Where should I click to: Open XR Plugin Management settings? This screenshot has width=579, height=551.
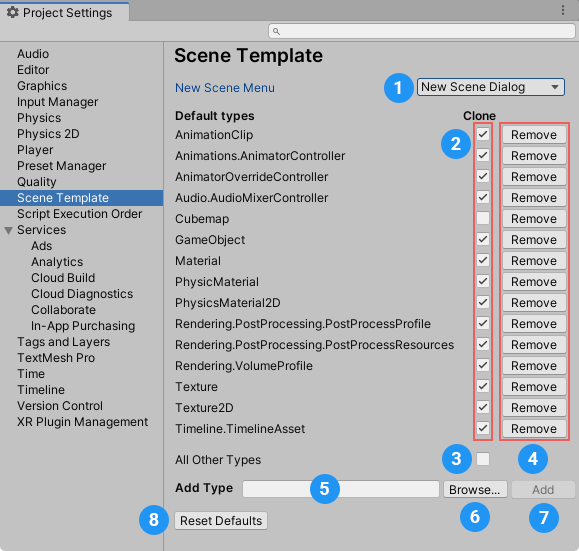click(81, 422)
